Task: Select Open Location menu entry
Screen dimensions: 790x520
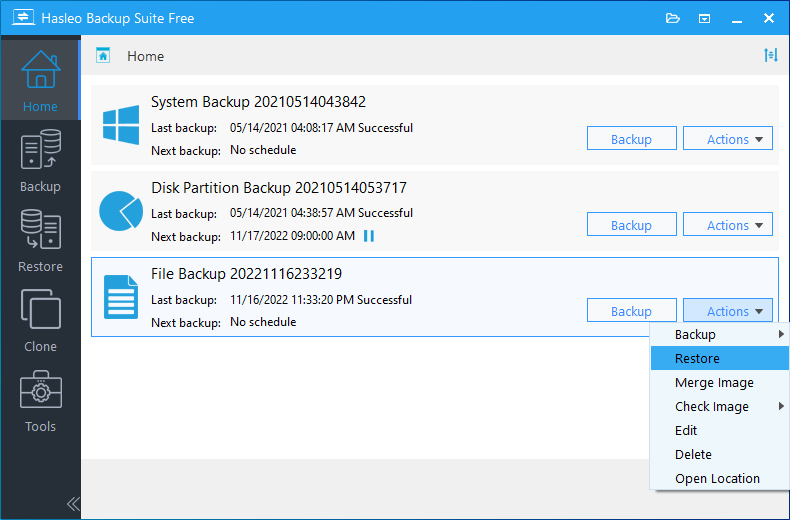Action: pos(720,478)
